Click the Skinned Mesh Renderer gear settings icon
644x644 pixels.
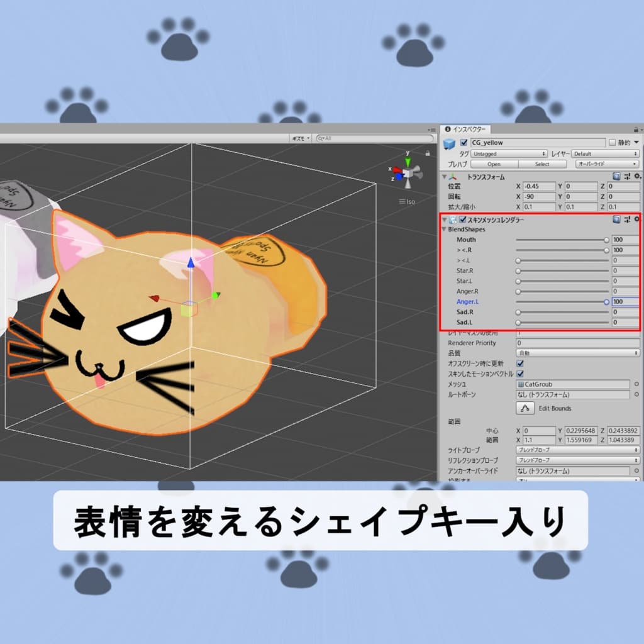636,220
